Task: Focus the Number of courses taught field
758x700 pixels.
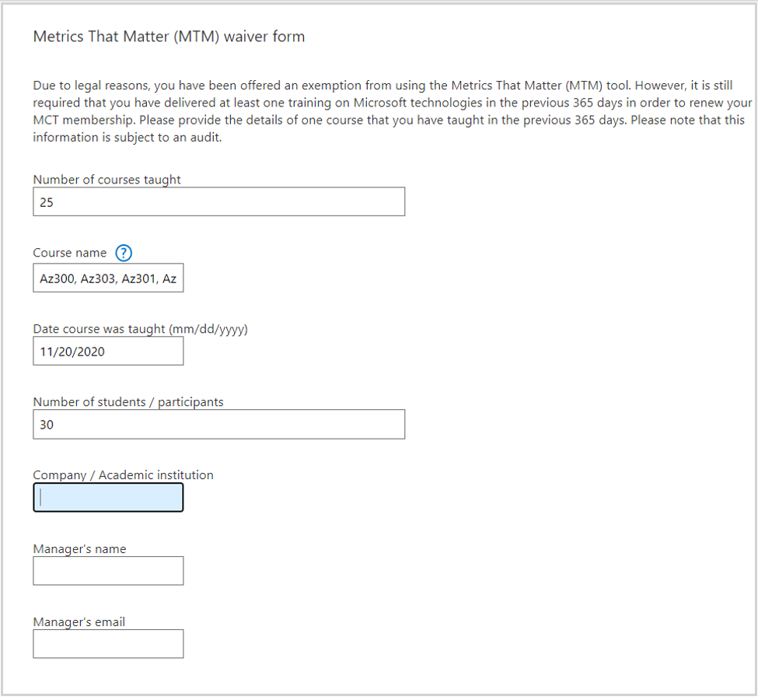Action: coord(219,201)
